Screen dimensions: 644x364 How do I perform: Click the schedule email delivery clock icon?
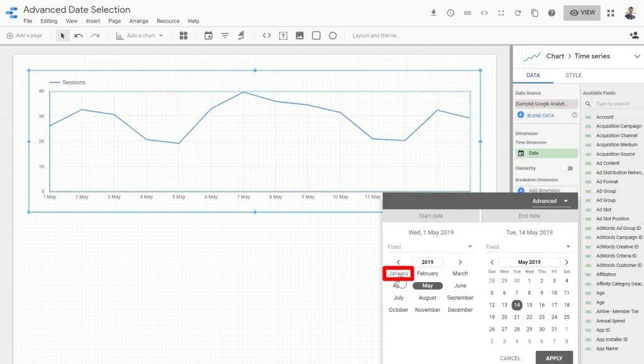coord(450,13)
